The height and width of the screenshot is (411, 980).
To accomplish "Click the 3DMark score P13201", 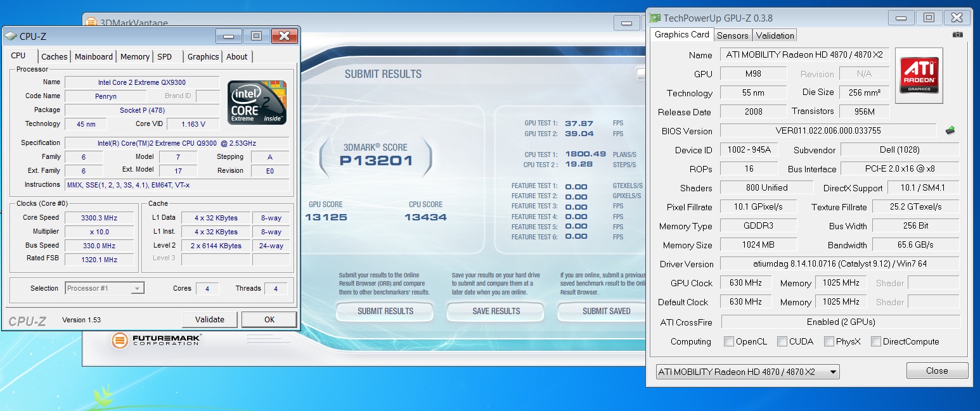I will [376, 160].
